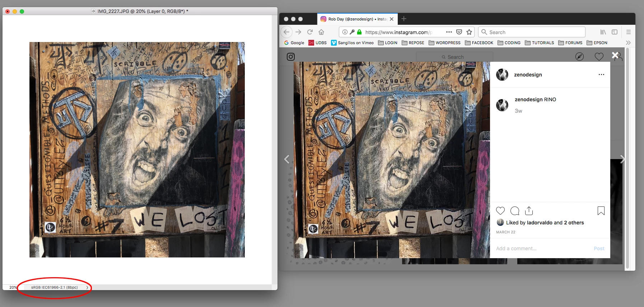Click the Photoshop 20% zoom level field

[13, 287]
